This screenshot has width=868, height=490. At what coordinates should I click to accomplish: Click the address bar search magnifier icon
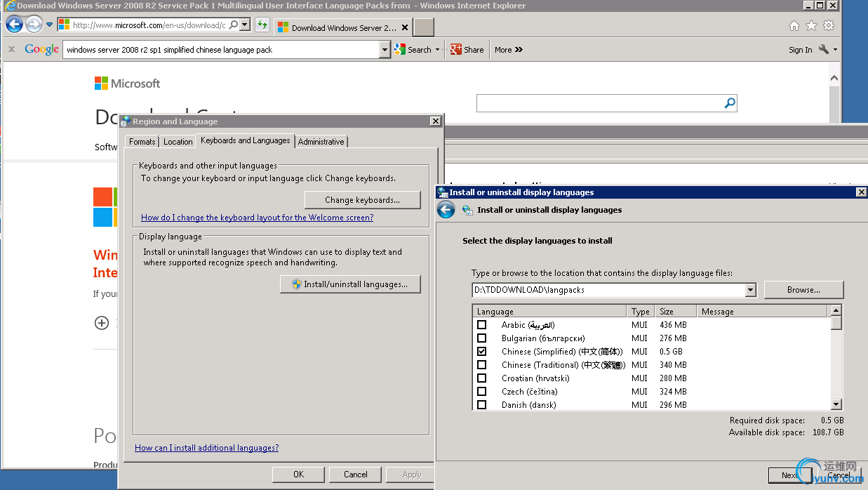pyautogui.click(x=234, y=25)
